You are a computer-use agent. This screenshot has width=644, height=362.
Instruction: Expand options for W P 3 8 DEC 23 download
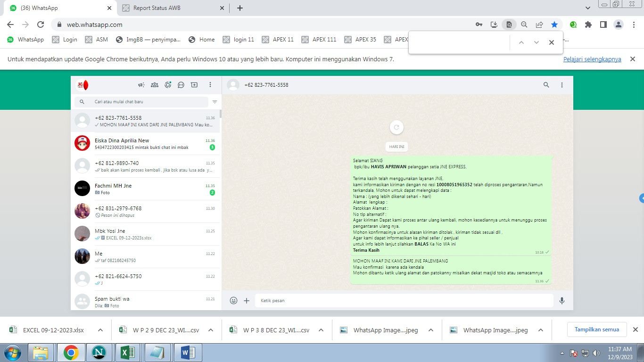321,330
